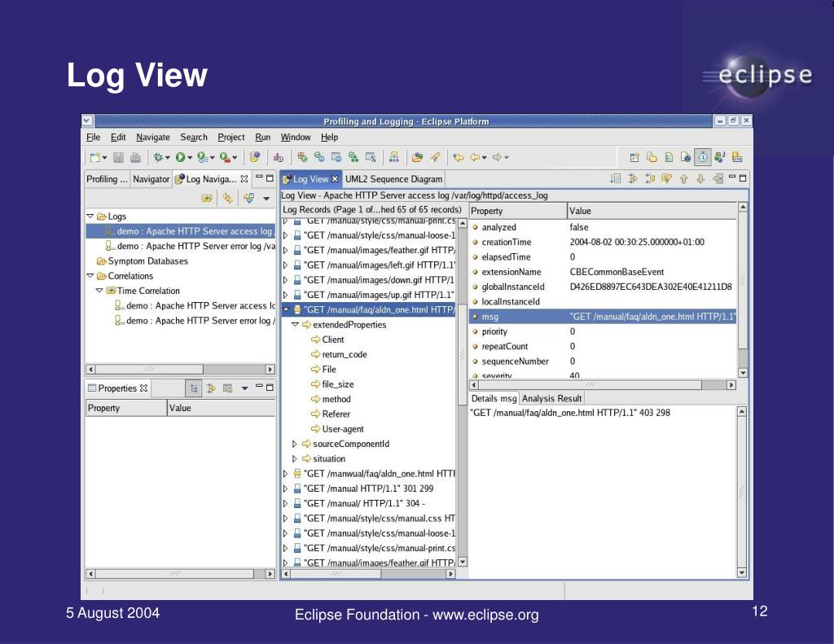Open the Debug icon dropdown arrow

[167, 157]
